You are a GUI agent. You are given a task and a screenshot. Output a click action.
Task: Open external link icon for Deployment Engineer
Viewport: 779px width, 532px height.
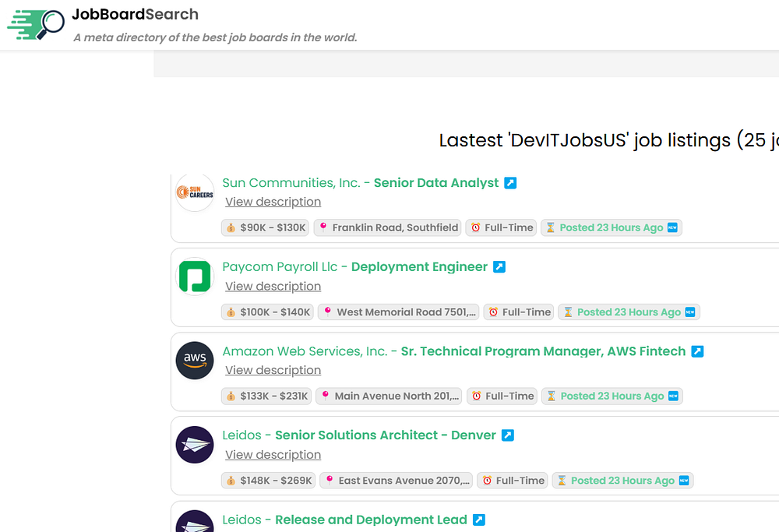click(x=499, y=267)
